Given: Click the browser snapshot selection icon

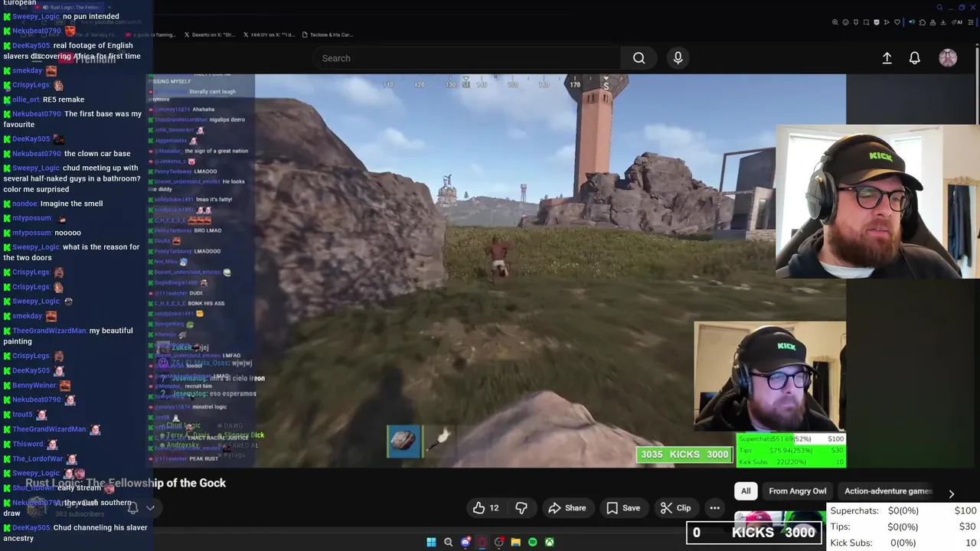Looking at the screenshot, I should pos(866,22).
